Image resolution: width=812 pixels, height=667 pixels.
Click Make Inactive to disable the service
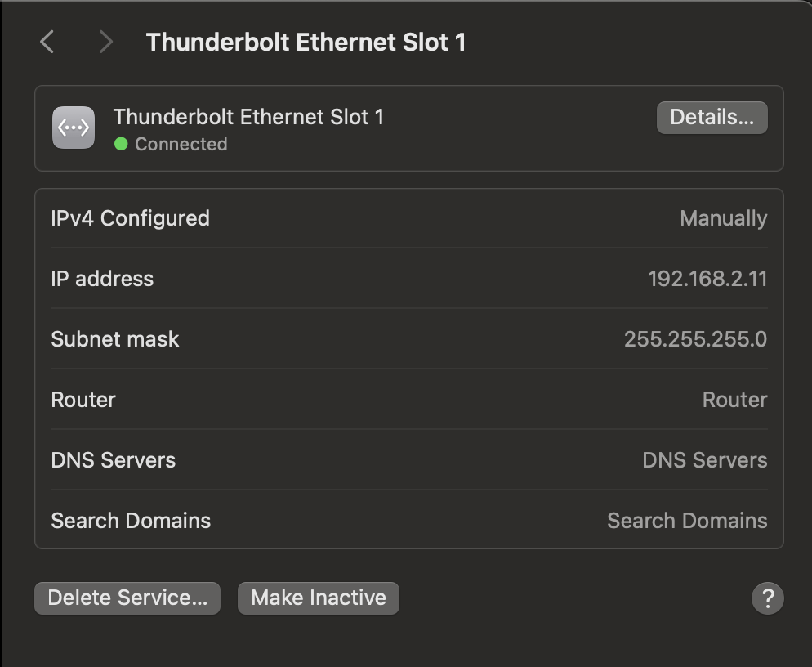(x=318, y=598)
